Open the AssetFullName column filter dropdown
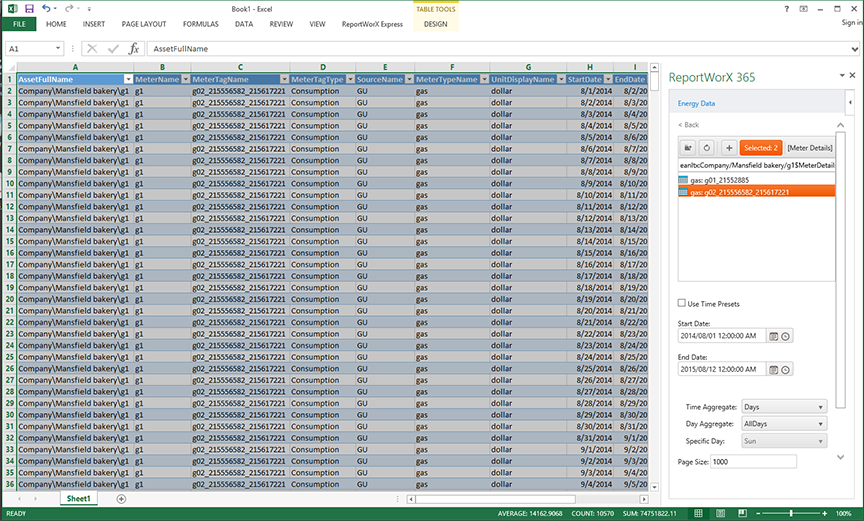This screenshot has width=864, height=521. [127, 79]
